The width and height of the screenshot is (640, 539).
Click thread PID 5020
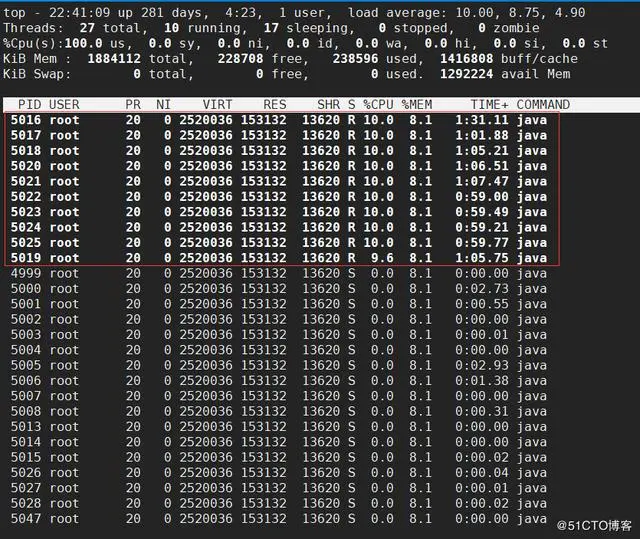pos(26,166)
